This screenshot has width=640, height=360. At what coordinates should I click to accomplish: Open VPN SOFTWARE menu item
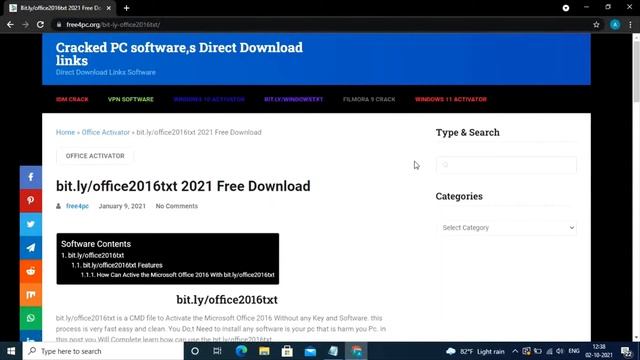[131, 99]
